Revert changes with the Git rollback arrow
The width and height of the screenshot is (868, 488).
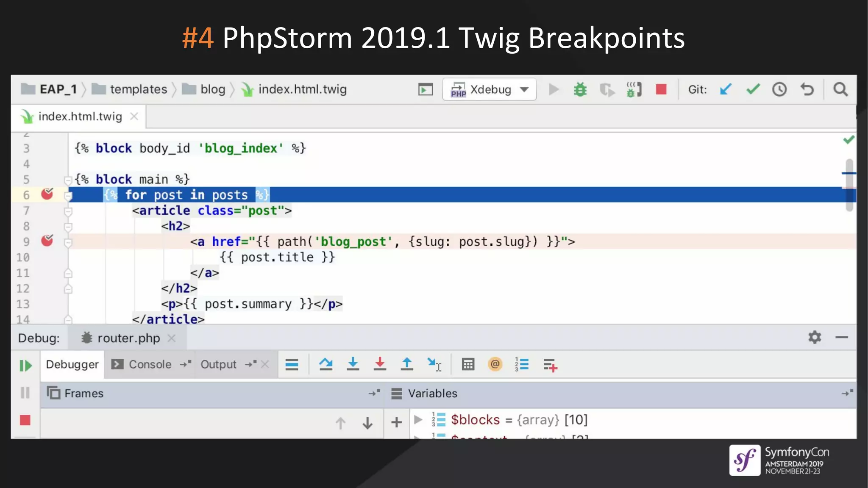tap(807, 89)
